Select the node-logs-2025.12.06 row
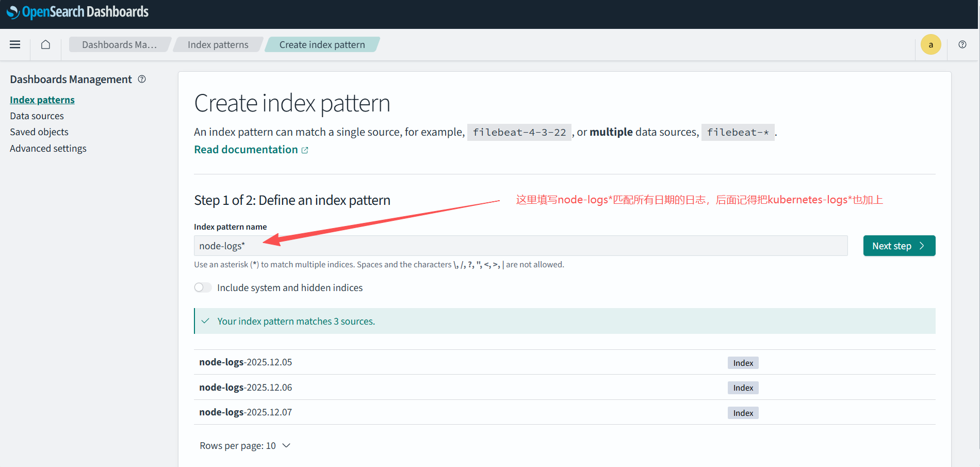This screenshot has width=980, height=467. click(x=564, y=387)
